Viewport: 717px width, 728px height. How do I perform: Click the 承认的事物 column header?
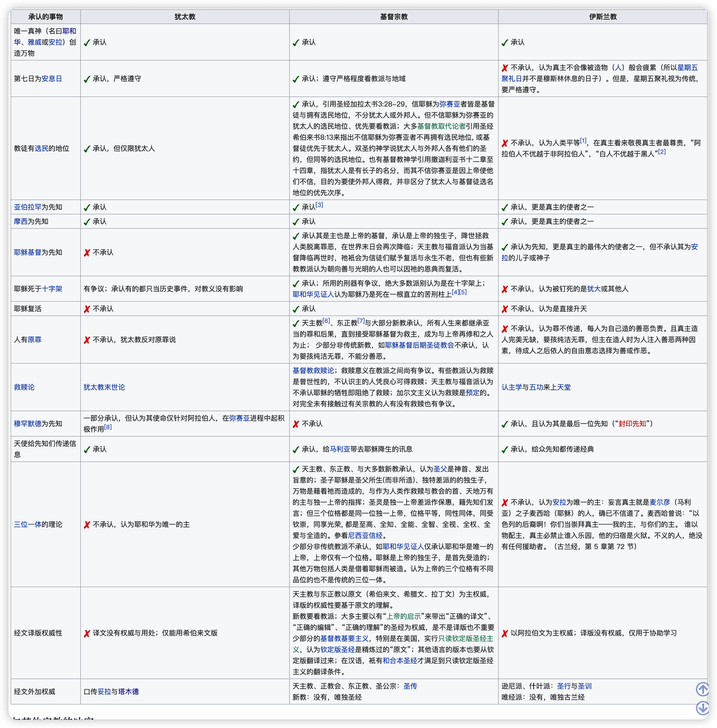point(45,17)
